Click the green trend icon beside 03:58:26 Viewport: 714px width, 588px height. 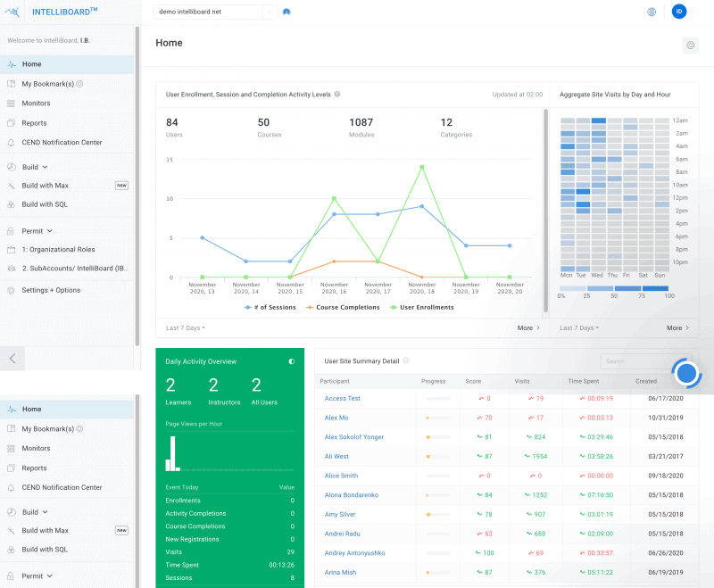(x=583, y=456)
